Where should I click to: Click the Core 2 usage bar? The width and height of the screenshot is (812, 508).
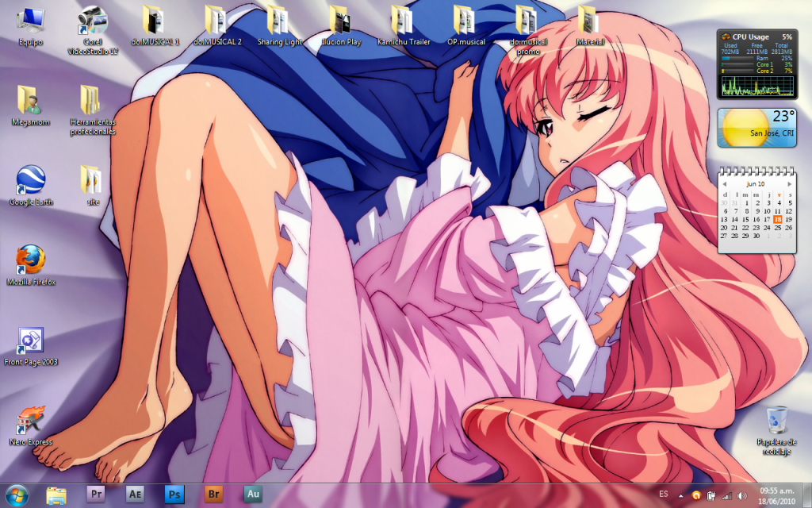tap(737, 71)
